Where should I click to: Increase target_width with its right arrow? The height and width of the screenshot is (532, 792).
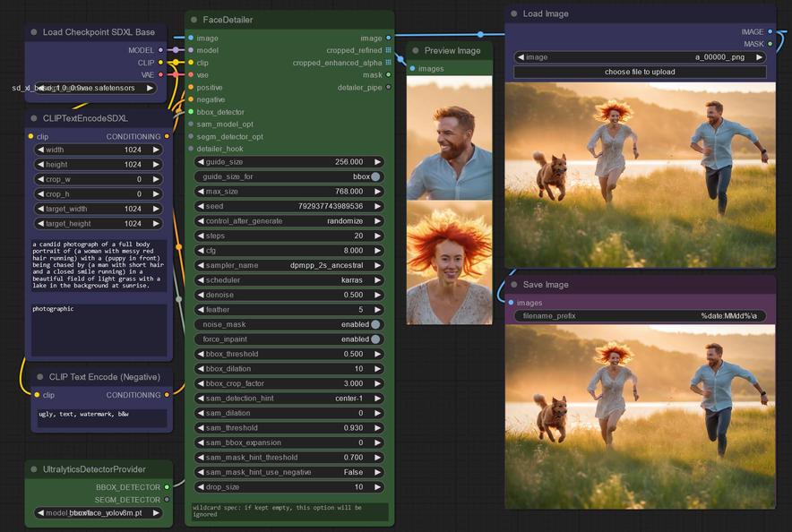(x=156, y=209)
